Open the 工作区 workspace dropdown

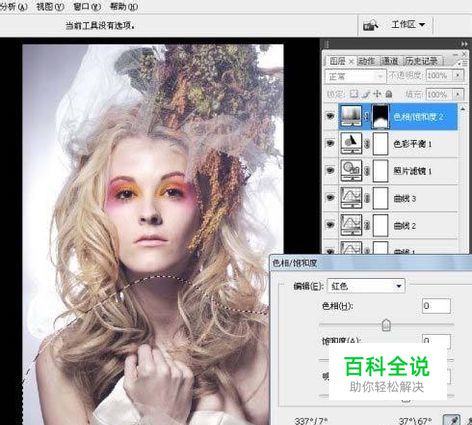coord(408,25)
